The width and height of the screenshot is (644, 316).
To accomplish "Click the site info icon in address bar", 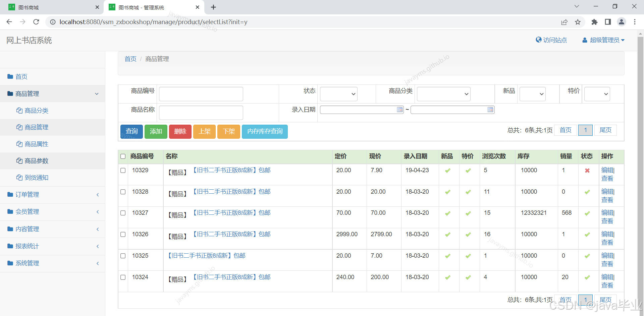I will pos(53,22).
